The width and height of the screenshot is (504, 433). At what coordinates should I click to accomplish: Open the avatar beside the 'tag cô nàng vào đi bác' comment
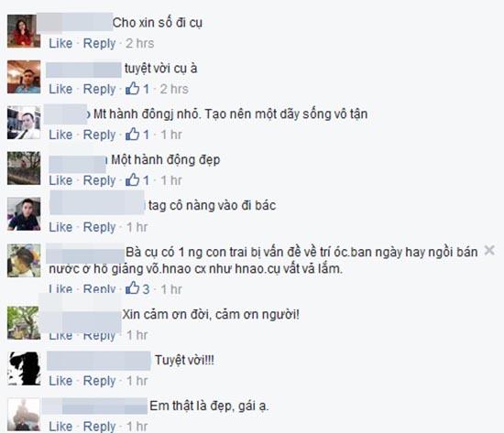(24, 214)
